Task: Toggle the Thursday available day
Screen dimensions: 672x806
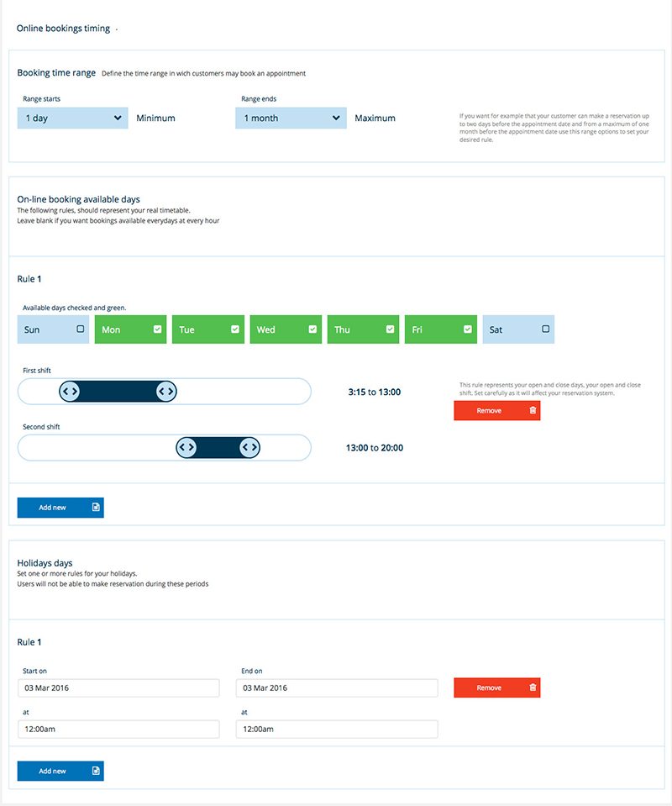Action: (390, 329)
